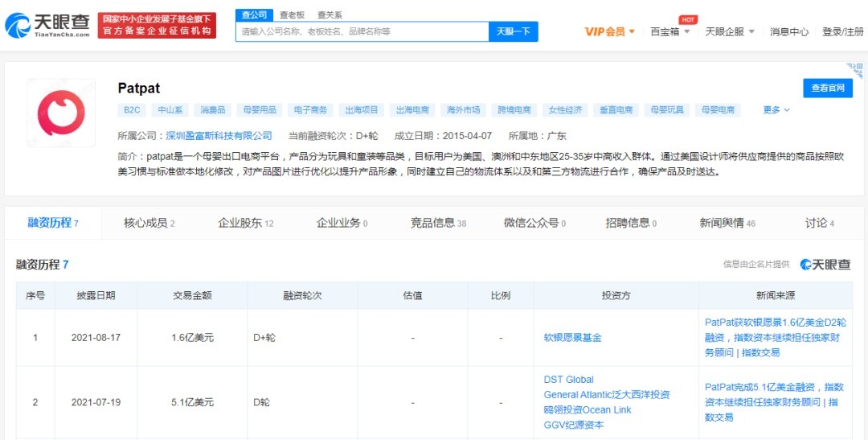Click the 交易金额 column header

192,295
